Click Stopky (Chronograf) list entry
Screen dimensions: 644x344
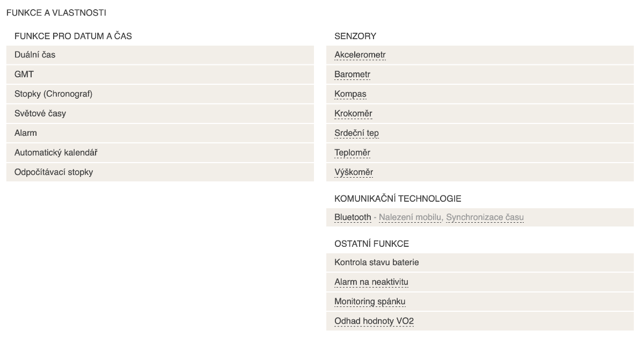coord(160,94)
